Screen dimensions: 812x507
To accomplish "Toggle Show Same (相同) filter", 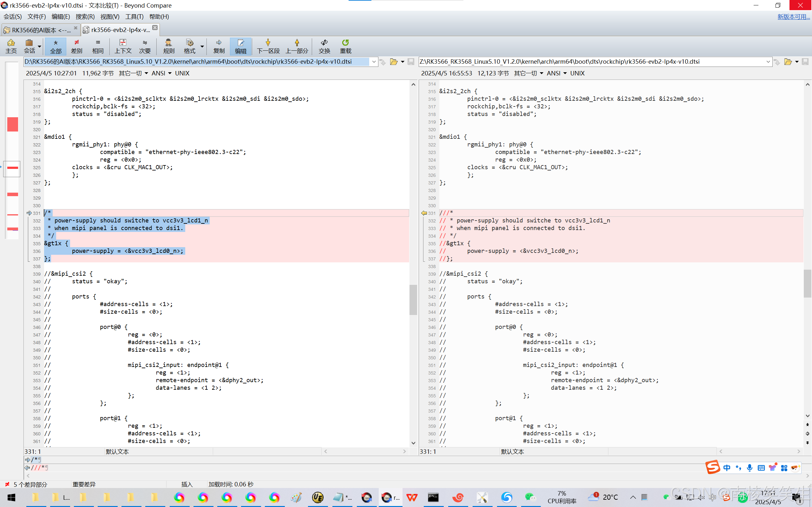I will pyautogui.click(x=98, y=46).
